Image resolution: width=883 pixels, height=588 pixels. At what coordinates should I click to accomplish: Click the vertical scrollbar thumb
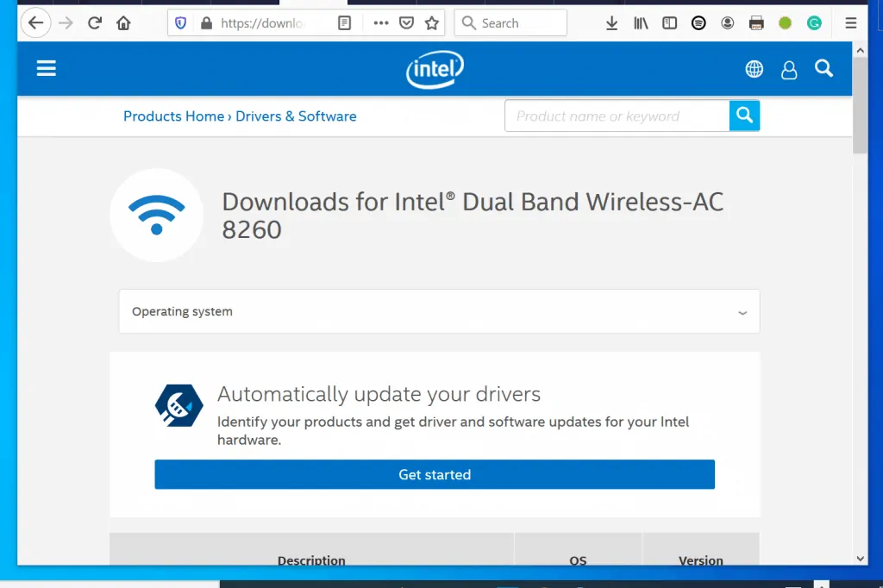coord(860,105)
